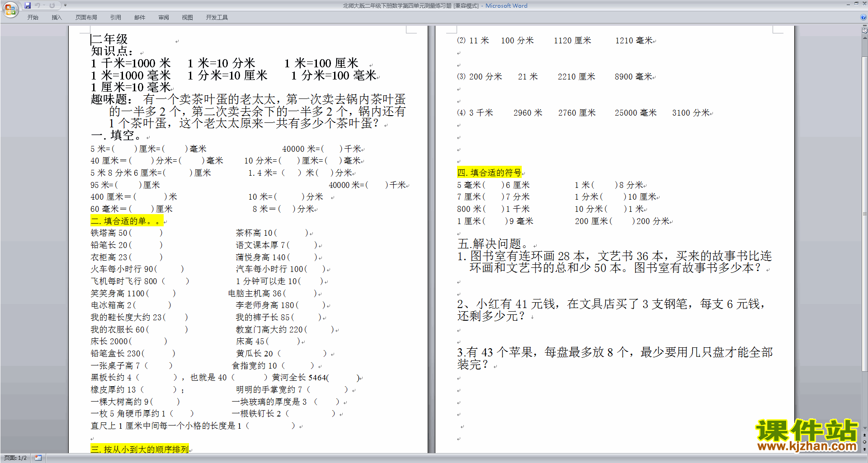Viewport: 868px width, 463px height.
Task: Click the text 1 千米=1000 米
Action: (131, 63)
